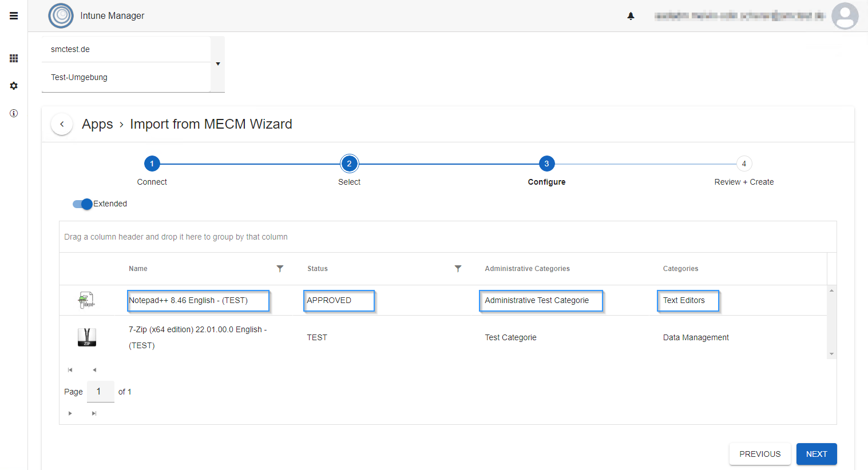The width and height of the screenshot is (868, 470).
Task: Click the Administrative Test Categorie cell
Action: pos(541,301)
